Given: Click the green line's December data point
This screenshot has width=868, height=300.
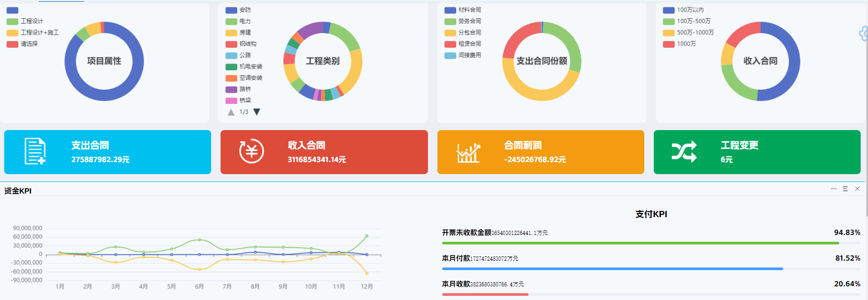Looking at the screenshot, I should click(x=367, y=236).
